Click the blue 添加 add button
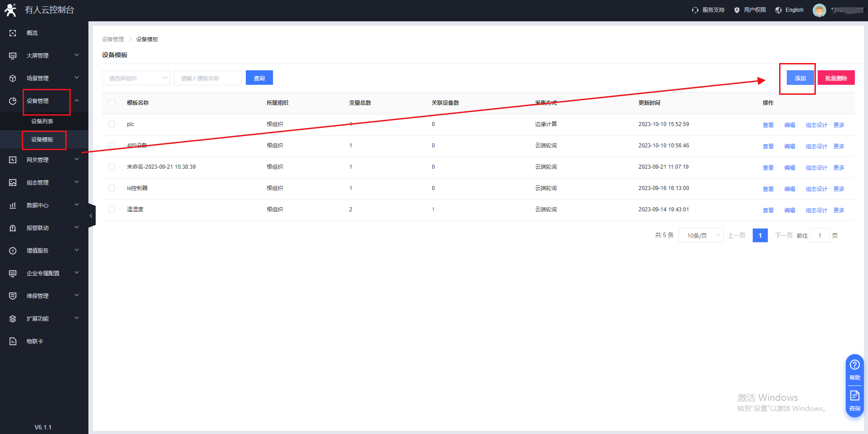Viewport: 868px width, 434px height. [x=800, y=78]
